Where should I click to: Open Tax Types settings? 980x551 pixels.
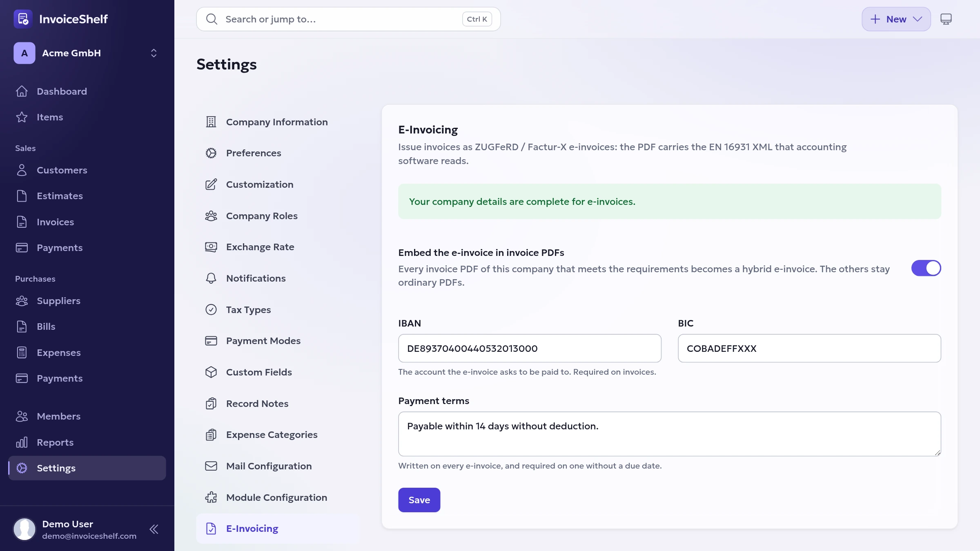point(278,310)
